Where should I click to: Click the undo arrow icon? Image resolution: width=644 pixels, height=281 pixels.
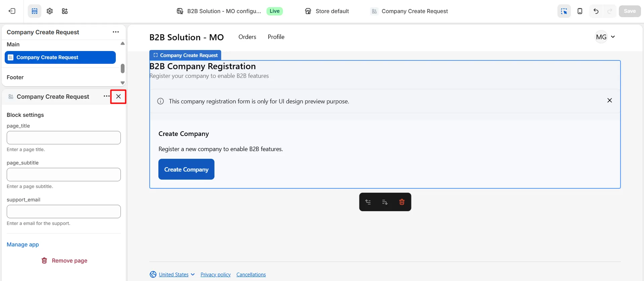[596, 11]
